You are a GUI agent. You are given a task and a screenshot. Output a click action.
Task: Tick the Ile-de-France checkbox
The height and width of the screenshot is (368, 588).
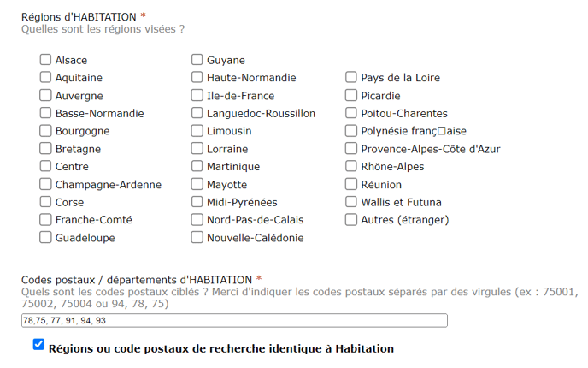click(x=197, y=96)
